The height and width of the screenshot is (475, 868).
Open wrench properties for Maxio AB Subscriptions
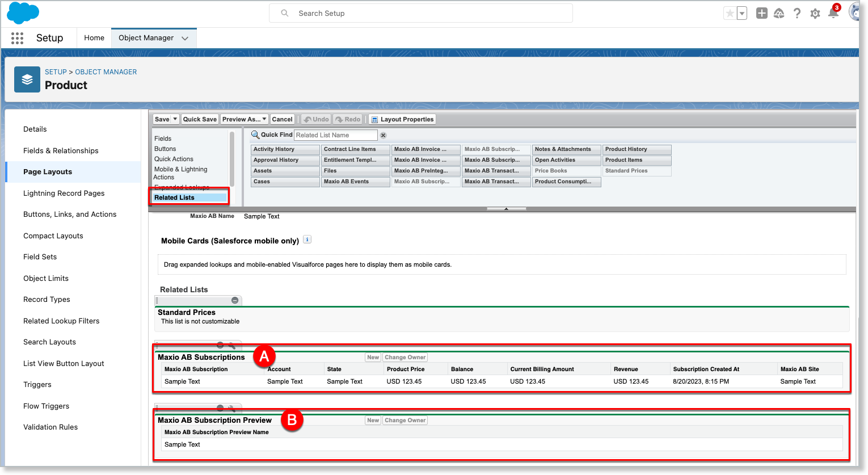pyautogui.click(x=232, y=345)
